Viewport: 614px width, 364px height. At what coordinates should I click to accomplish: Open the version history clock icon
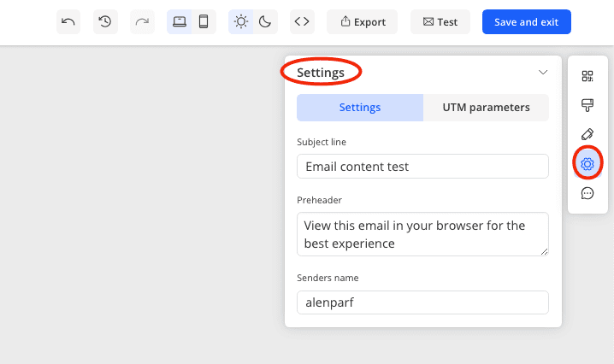click(105, 22)
